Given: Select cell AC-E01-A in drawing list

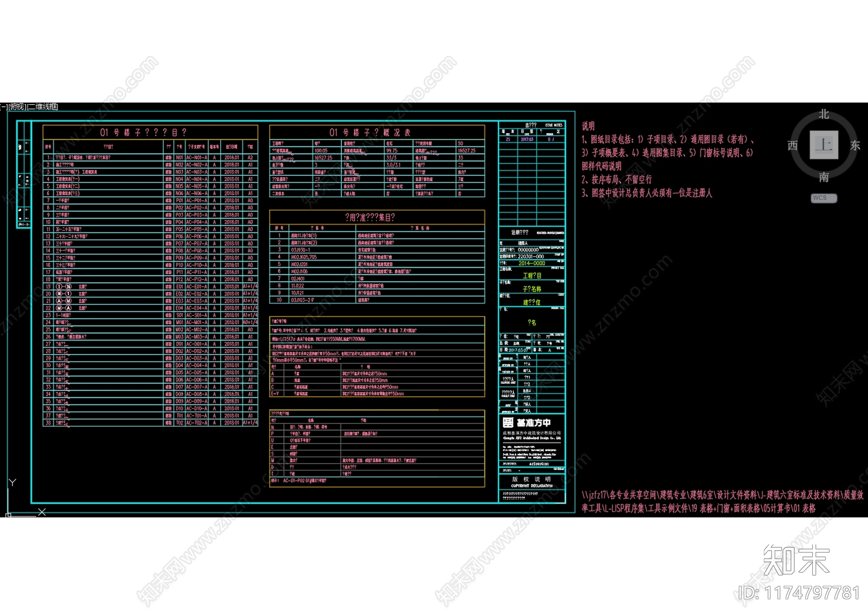Looking at the screenshot, I should coord(197,286).
